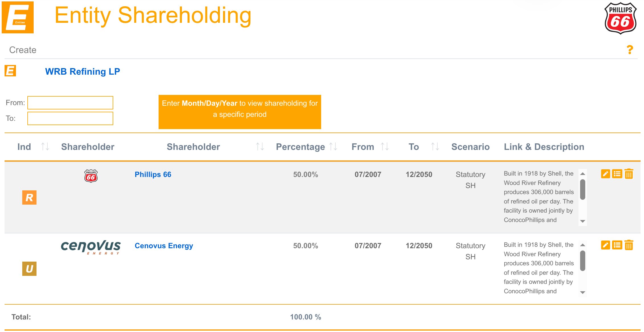Edit the Cenovus Energy shareholding with pencil icon
This screenshot has height=332, width=644.
coord(605,245)
